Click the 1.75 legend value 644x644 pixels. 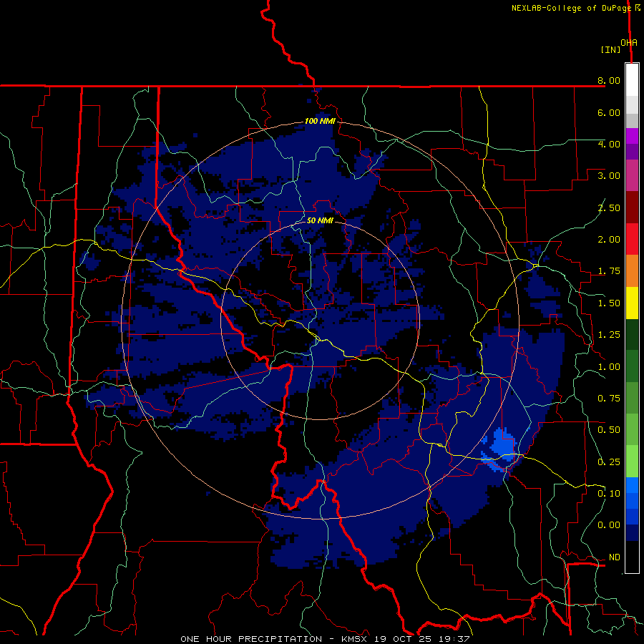609,271
